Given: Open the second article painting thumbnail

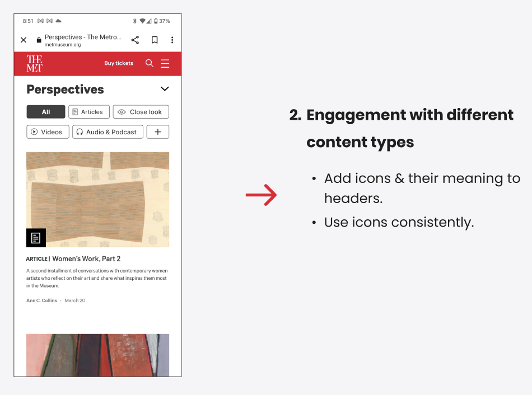Looking at the screenshot, I should click(97, 355).
